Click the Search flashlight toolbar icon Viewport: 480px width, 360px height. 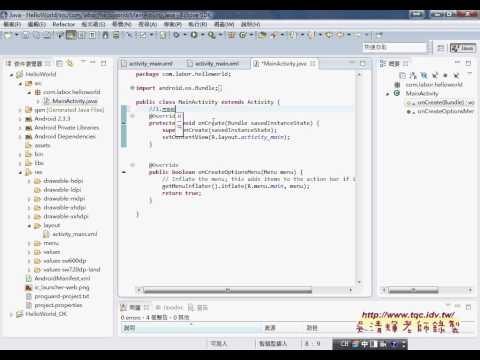pyautogui.click(x=274, y=35)
